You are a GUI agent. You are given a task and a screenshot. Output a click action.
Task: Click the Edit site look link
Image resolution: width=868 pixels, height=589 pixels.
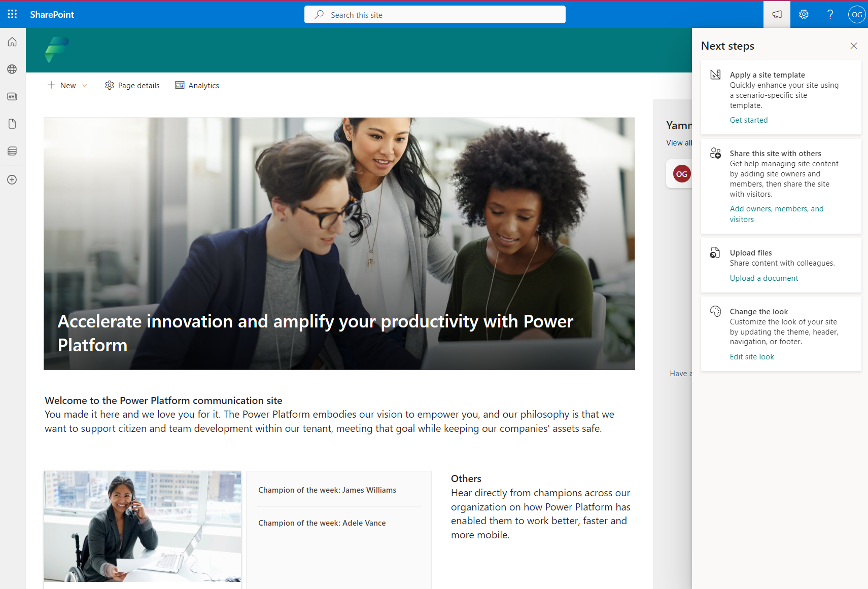[751, 357]
